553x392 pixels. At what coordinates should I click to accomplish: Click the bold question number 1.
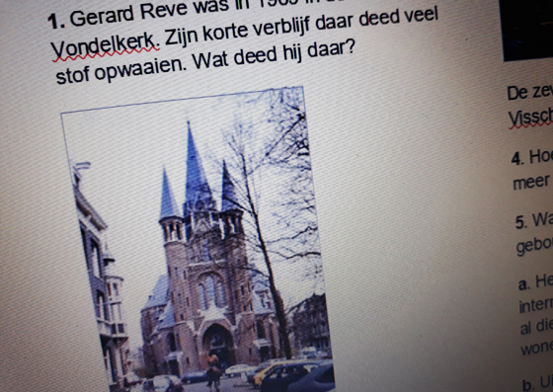point(56,21)
